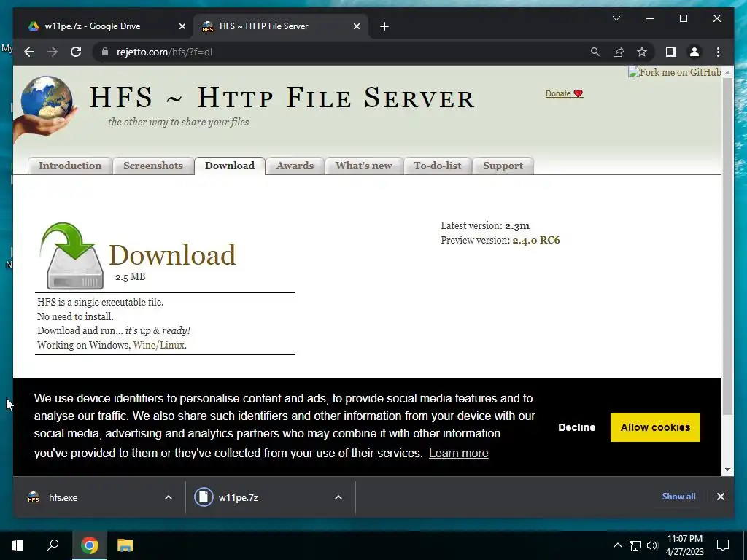Viewport: 747px width, 560px height.
Task: Expand w11pe.7z download options chevron
Action: coord(338,497)
